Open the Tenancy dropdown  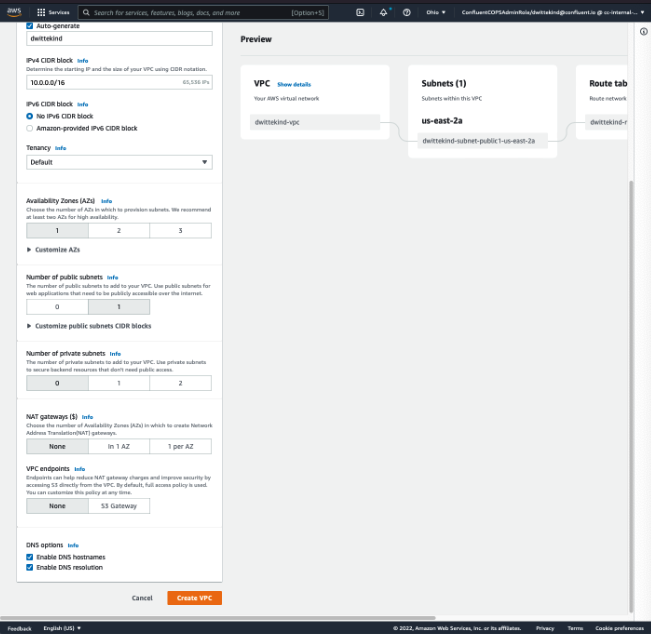click(x=119, y=162)
